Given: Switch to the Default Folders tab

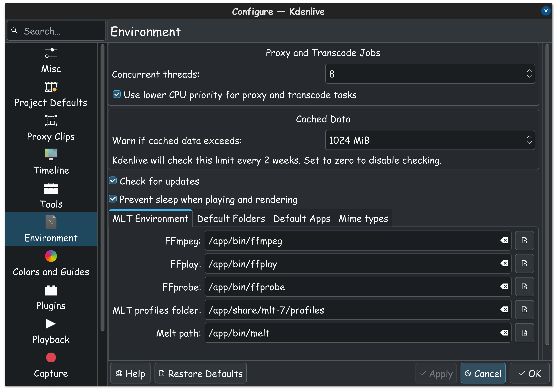Looking at the screenshot, I should (x=231, y=219).
